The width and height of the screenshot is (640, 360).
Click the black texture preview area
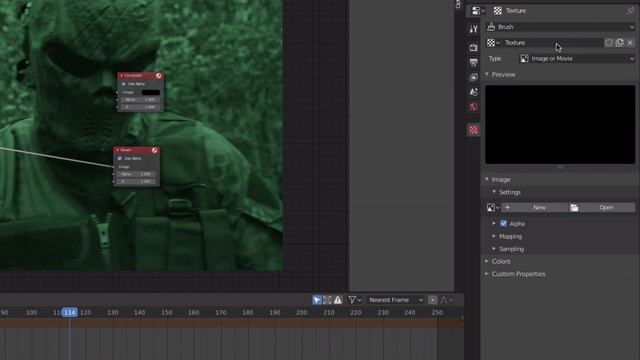coord(560,124)
